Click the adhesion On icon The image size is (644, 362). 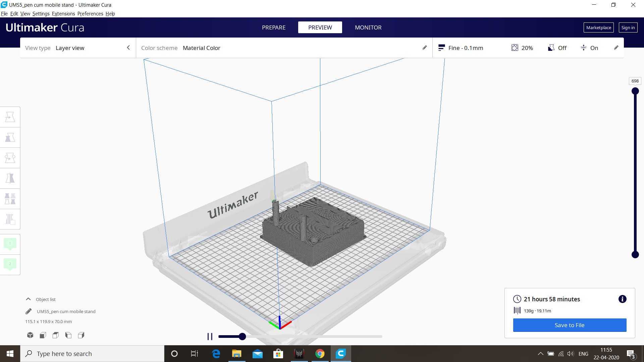pos(584,48)
